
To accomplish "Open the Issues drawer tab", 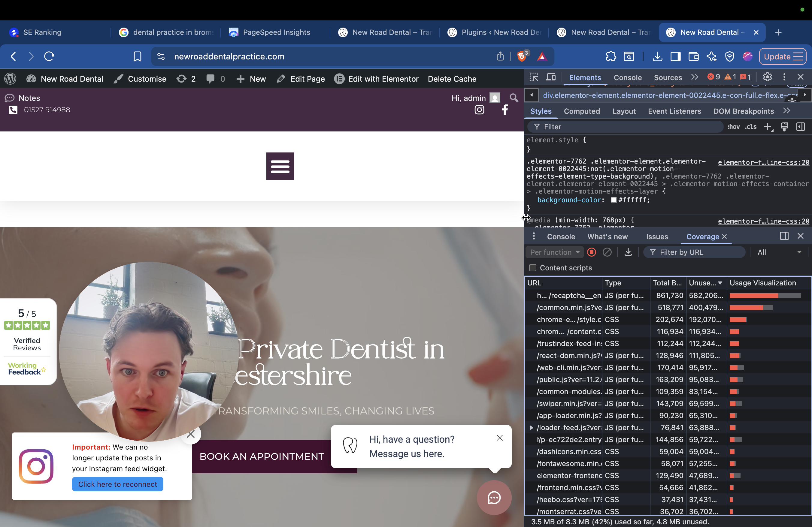I will (657, 236).
